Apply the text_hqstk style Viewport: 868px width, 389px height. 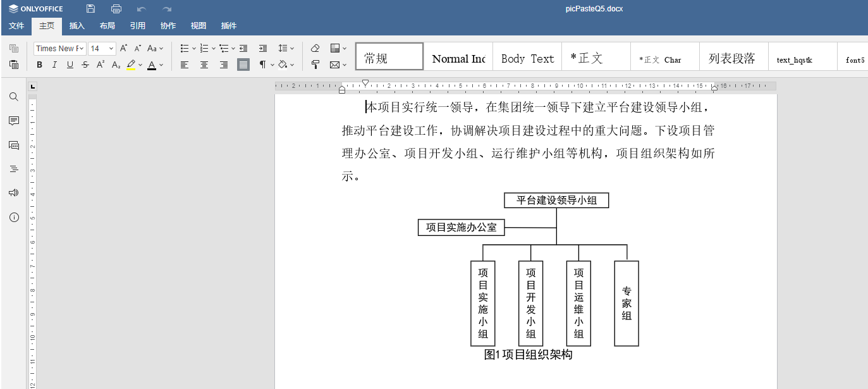coord(803,56)
